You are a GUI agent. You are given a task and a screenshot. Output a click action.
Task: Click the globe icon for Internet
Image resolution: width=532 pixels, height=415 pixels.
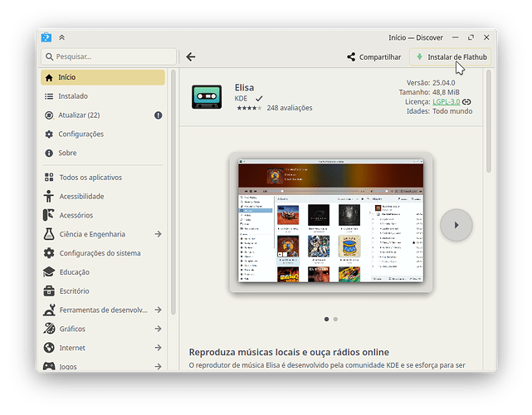coord(49,348)
